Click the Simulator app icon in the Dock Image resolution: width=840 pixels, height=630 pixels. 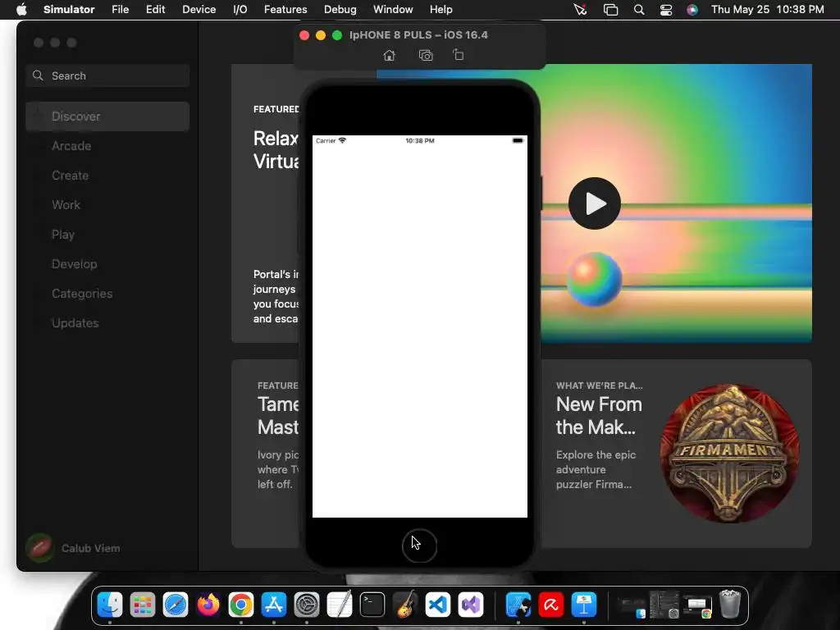[x=518, y=605]
